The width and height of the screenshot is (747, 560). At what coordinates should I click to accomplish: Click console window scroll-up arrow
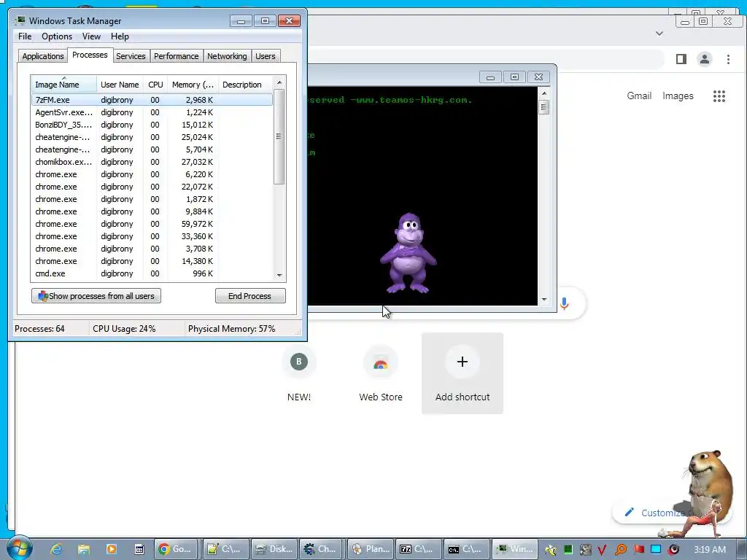click(544, 93)
